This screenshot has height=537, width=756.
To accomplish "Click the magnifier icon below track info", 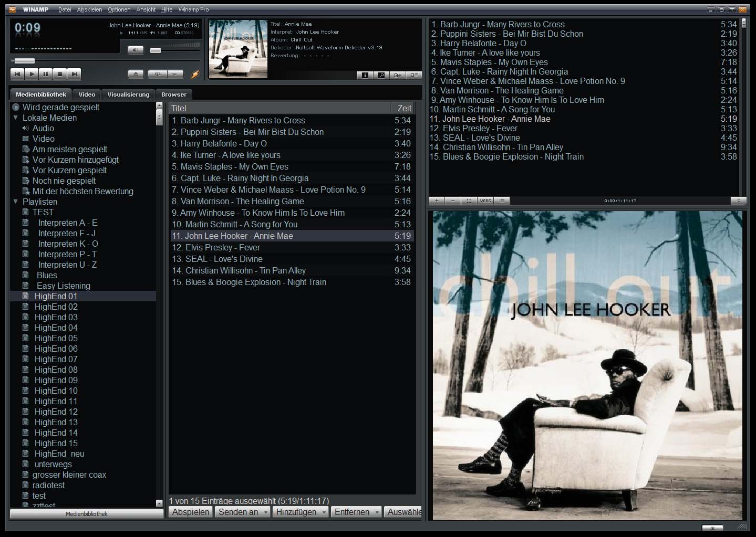I will pyautogui.click(x=381, y=75).
